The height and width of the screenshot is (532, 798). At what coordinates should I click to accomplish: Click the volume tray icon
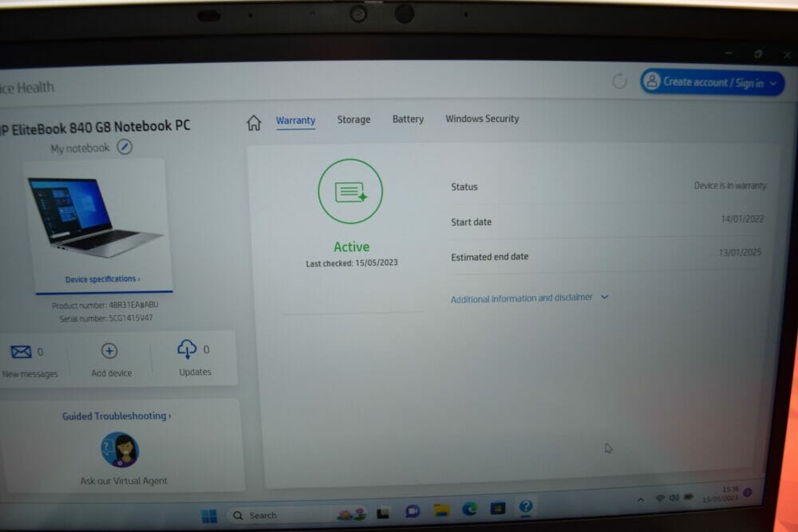674,498
